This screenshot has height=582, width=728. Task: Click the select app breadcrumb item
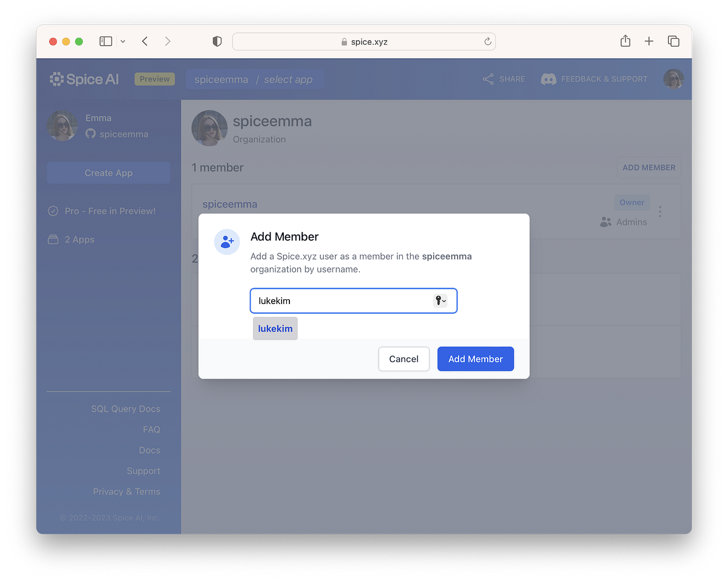[288, 79]
